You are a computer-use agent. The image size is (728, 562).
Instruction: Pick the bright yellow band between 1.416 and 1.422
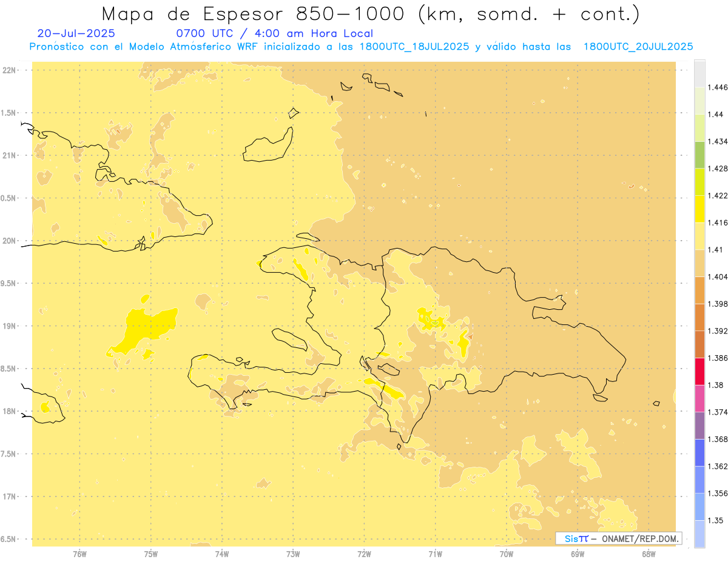pyautogui.click(x=699, y=209)
